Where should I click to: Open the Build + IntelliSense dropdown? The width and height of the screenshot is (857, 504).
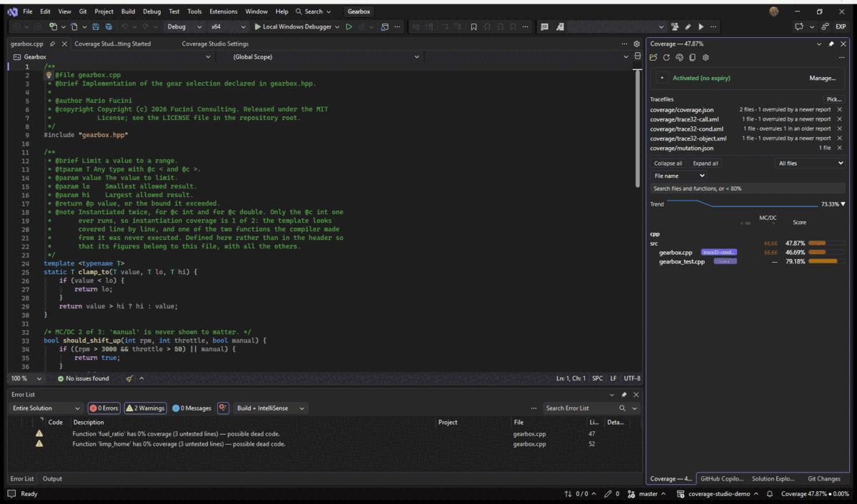271,408
